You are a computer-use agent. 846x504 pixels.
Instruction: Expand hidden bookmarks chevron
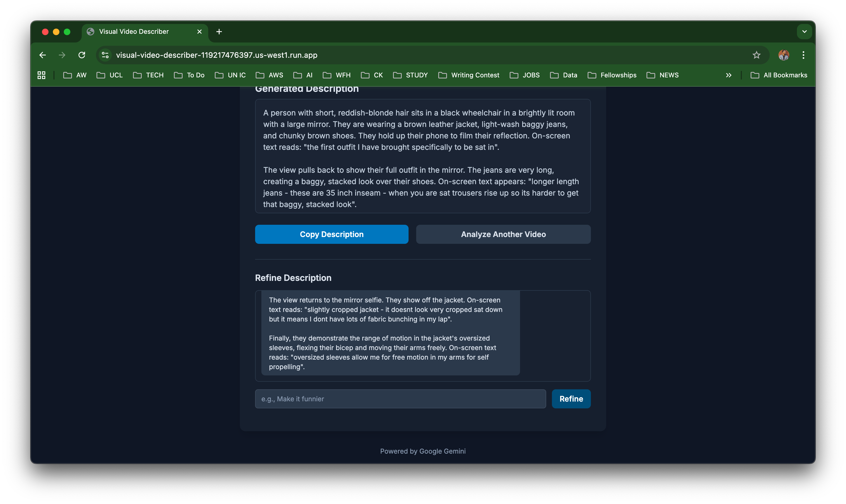pos(729,75)
